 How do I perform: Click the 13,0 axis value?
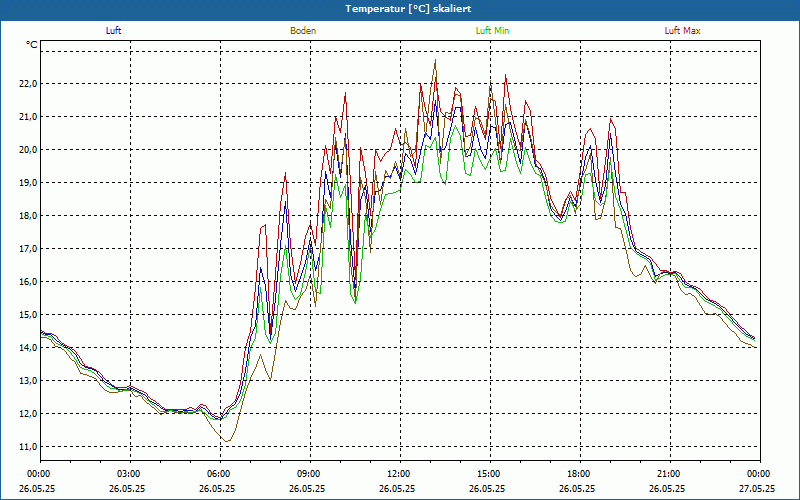click(x=29, y=381)
